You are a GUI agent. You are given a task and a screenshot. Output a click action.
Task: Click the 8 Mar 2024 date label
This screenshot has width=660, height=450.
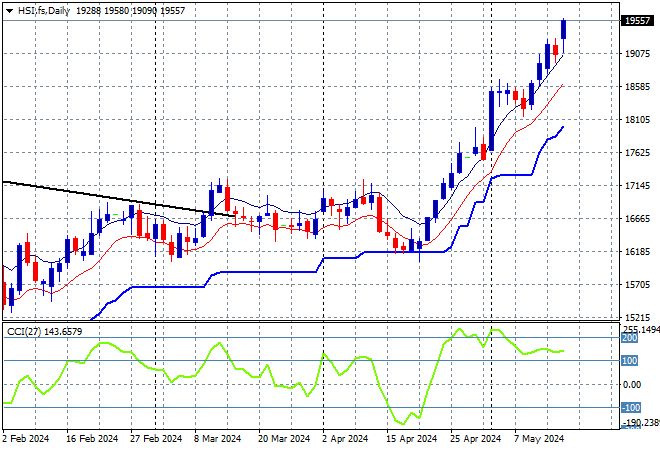(x=216, y=439)
